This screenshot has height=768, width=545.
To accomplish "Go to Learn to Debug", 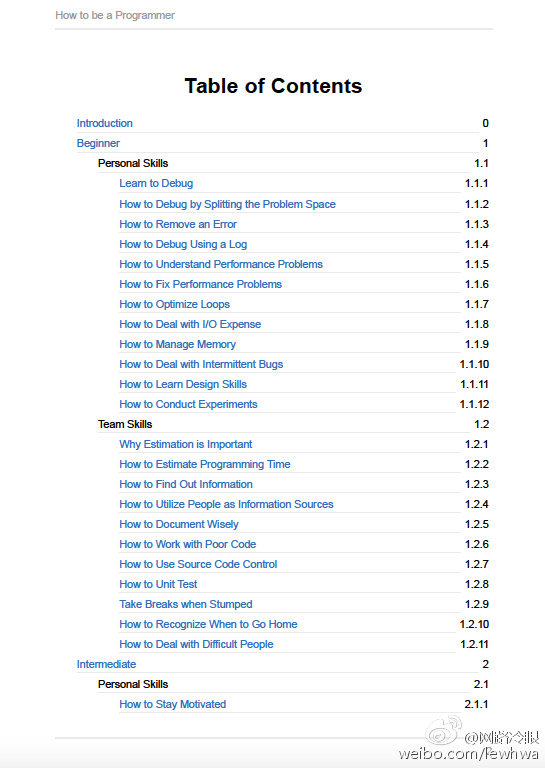I will point(156,183).
